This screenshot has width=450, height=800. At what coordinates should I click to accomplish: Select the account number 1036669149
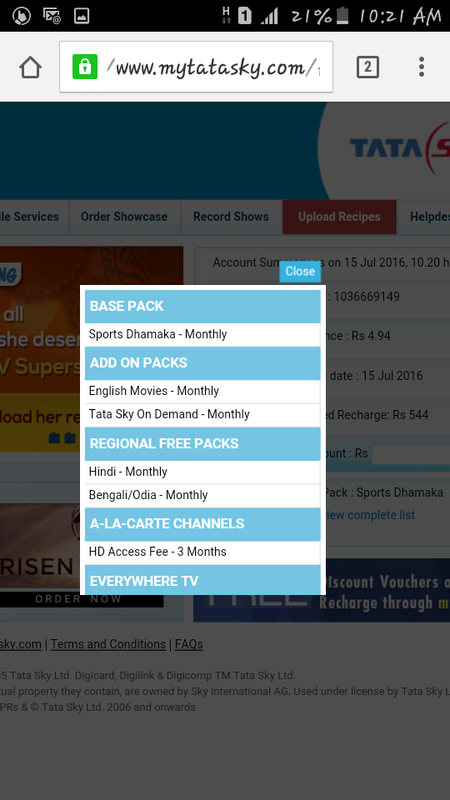coord(367,297)
